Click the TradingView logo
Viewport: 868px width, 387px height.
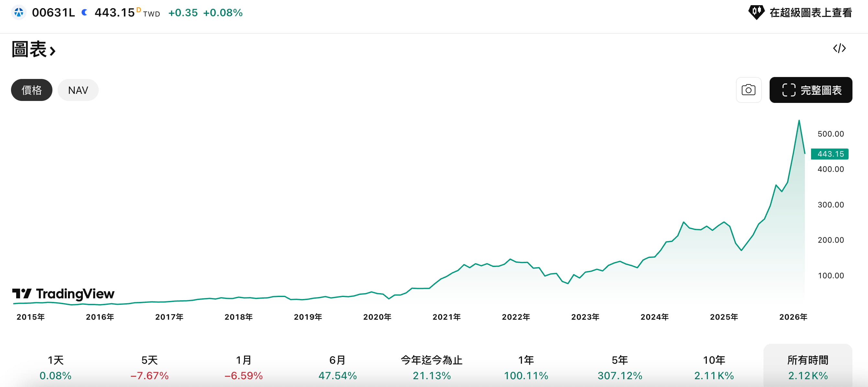tap(63, 294)
